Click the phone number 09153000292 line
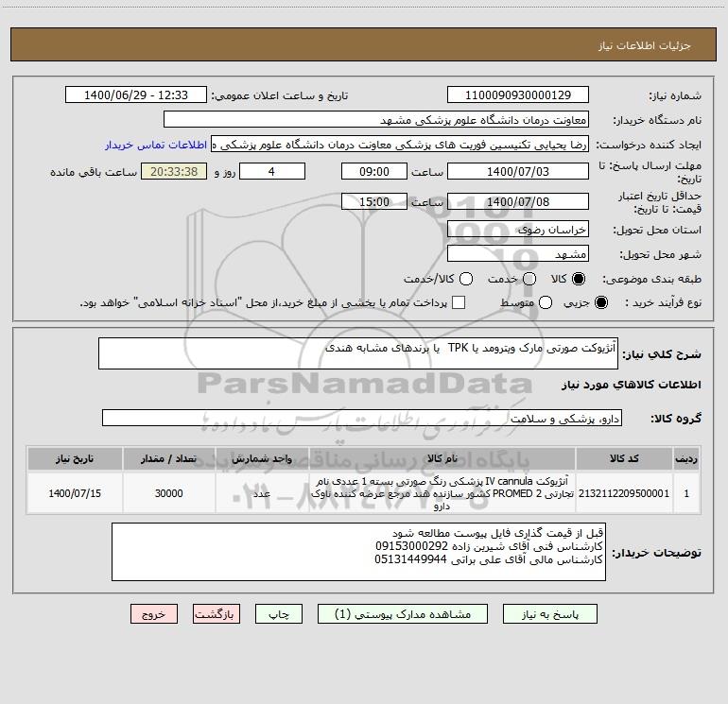 coord(489,546)
